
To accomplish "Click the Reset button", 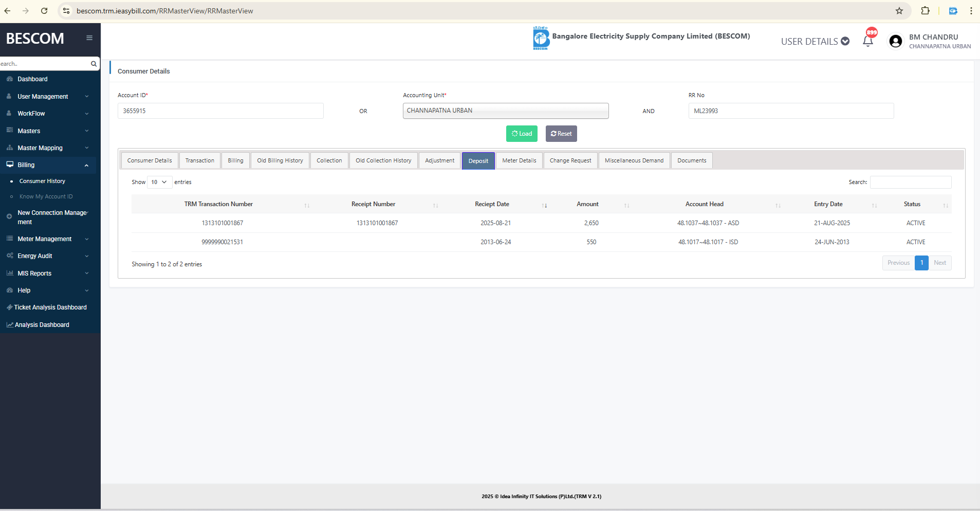I will click(561, 134).
